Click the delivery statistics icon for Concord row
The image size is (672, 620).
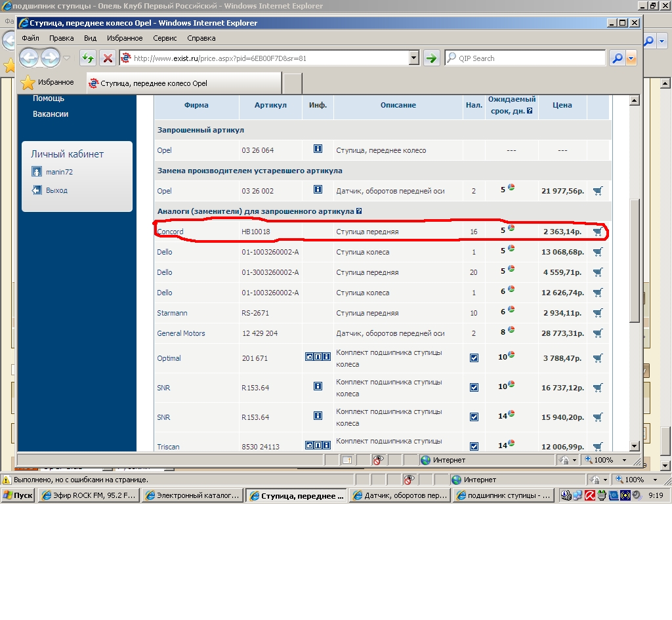511,228
